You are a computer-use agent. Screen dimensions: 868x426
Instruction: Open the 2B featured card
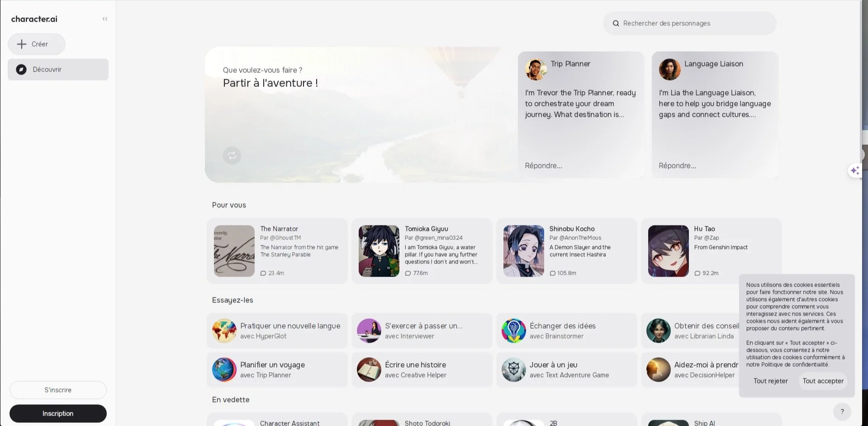[x=567, y=420]
